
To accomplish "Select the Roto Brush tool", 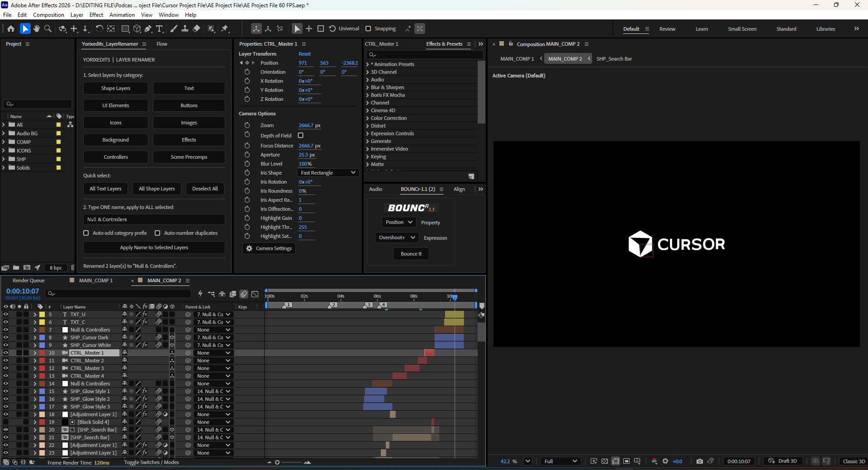I will click(211, 28).
